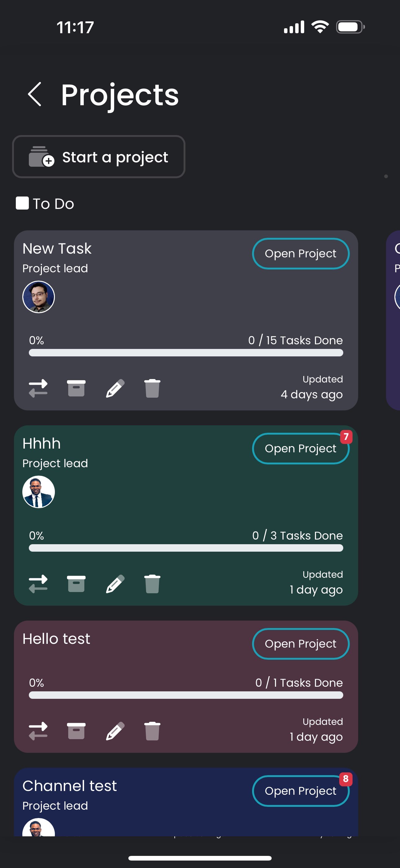The width and height of the screenshot is (400, 868).
Task: Tap the Hello test progress bar
Action: click(186, 695)
